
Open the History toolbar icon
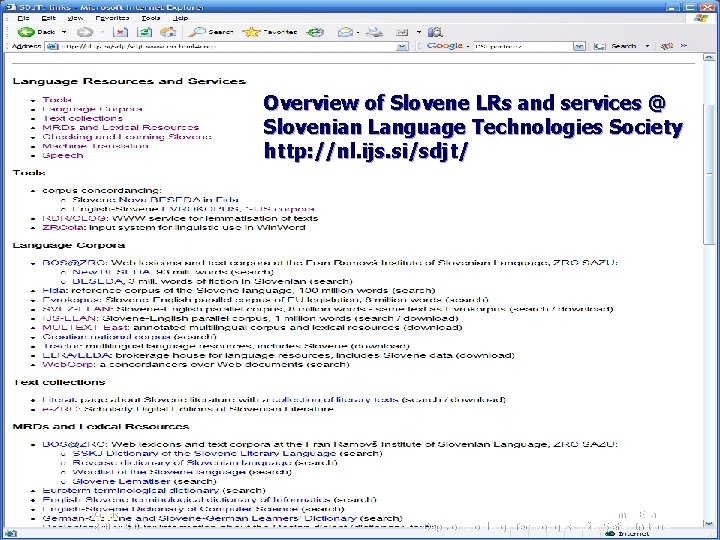(x=315, y=32)
